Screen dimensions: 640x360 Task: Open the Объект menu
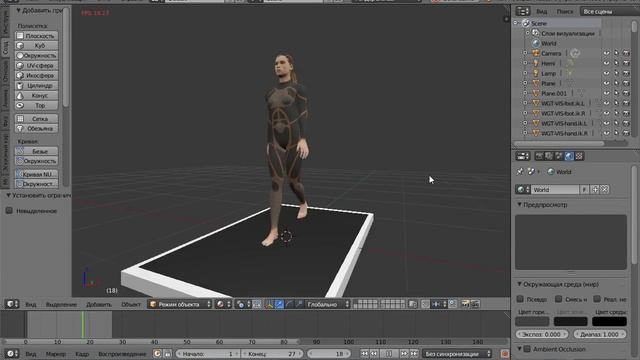point(131,304)
